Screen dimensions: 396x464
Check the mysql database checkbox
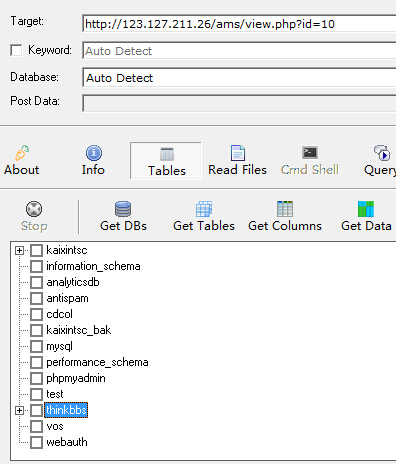[36, 346]
